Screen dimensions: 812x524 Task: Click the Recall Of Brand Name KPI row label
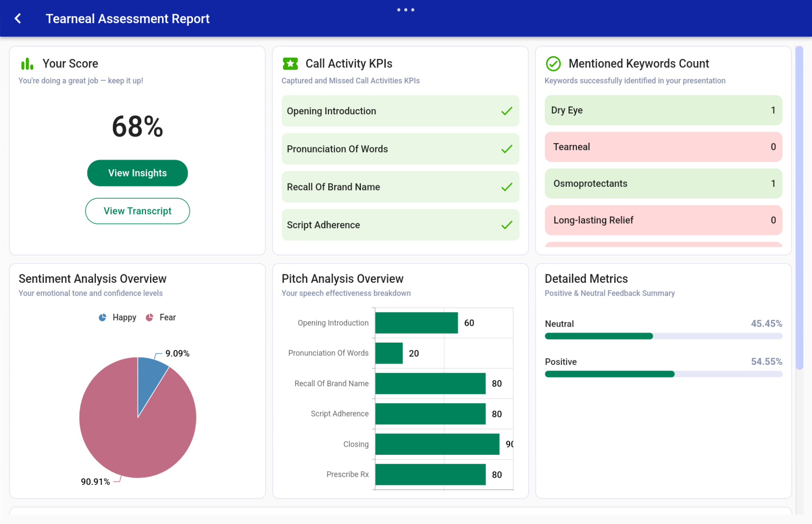coord(333,187)
